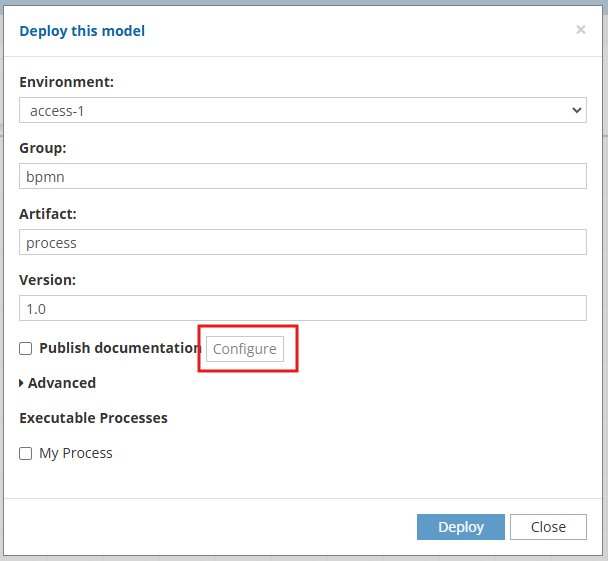Click the Deploy this model title
This screenshot has height=561, width=608.
[x=82, y=31]
